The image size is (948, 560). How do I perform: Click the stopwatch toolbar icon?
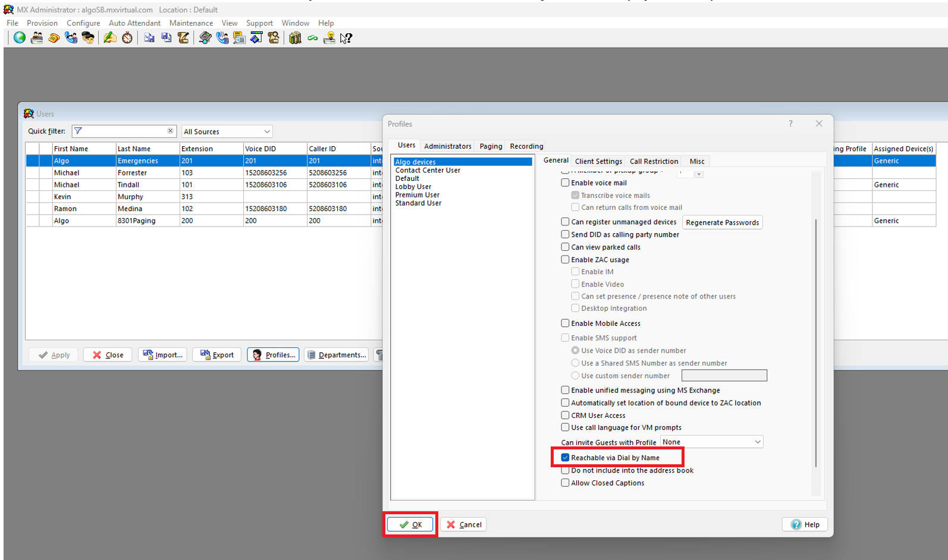click(127, 38)
